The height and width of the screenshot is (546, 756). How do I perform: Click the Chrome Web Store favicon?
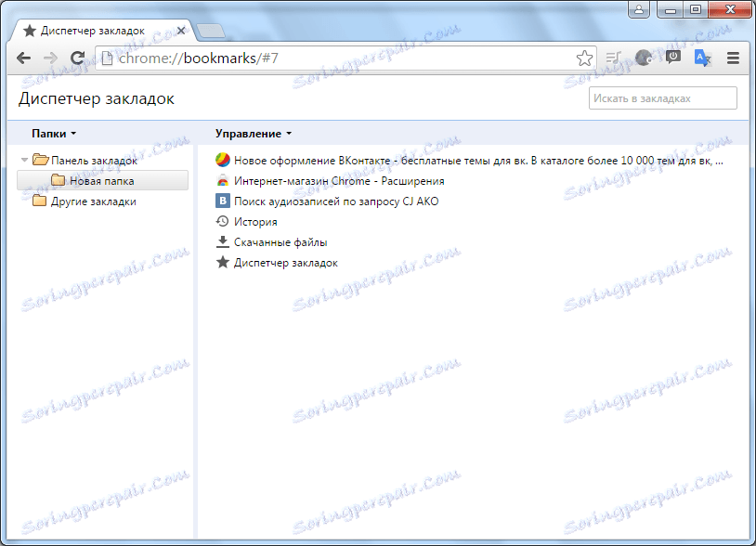point(222,181)
